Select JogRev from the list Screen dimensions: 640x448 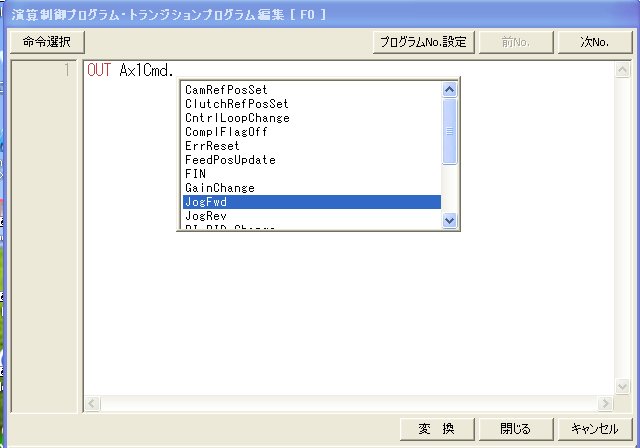(206, 216)
